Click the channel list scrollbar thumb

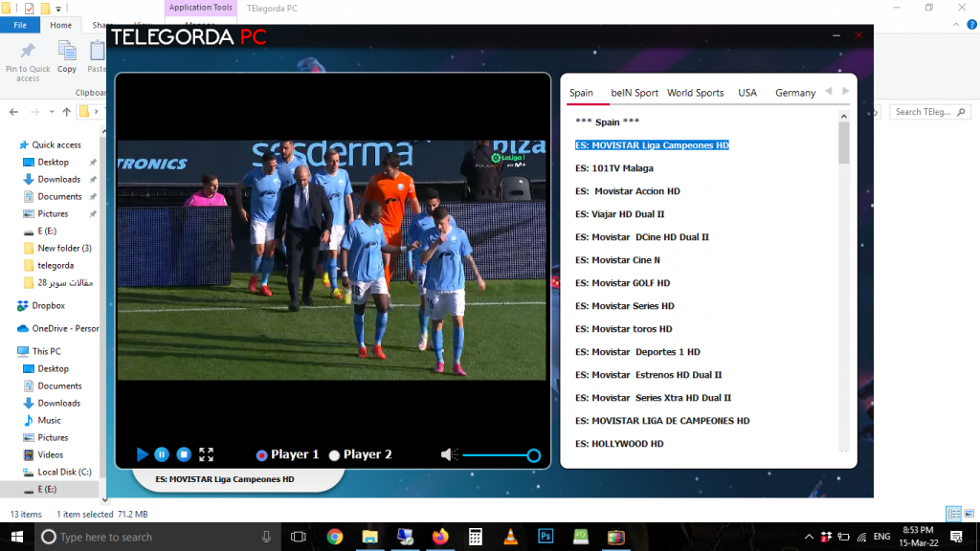(x=844, y=143)
